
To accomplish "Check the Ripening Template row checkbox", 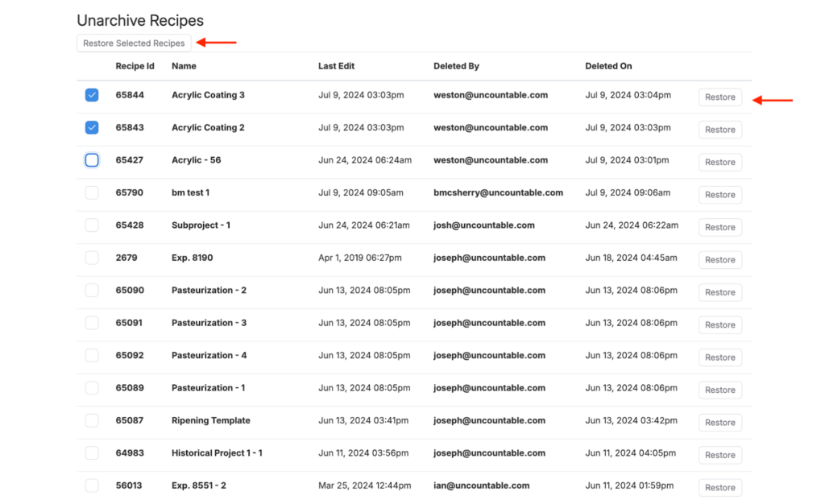I will [x=92, y=420].
